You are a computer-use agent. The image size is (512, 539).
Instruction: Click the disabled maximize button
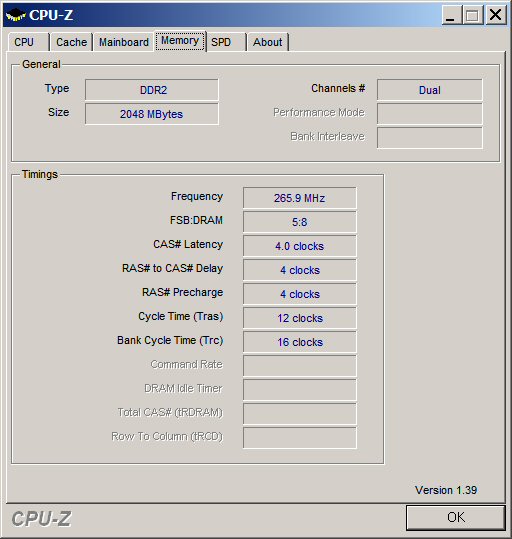click(x=472, y=15)
